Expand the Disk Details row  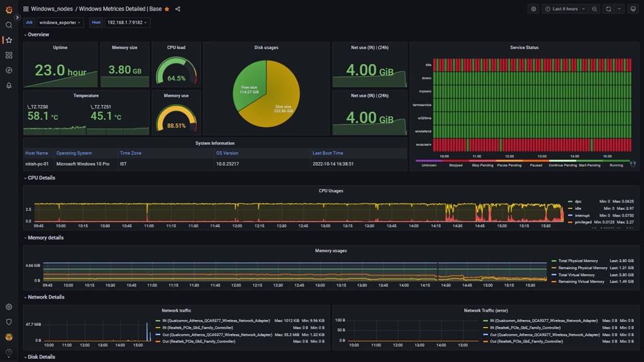(41, 357)
